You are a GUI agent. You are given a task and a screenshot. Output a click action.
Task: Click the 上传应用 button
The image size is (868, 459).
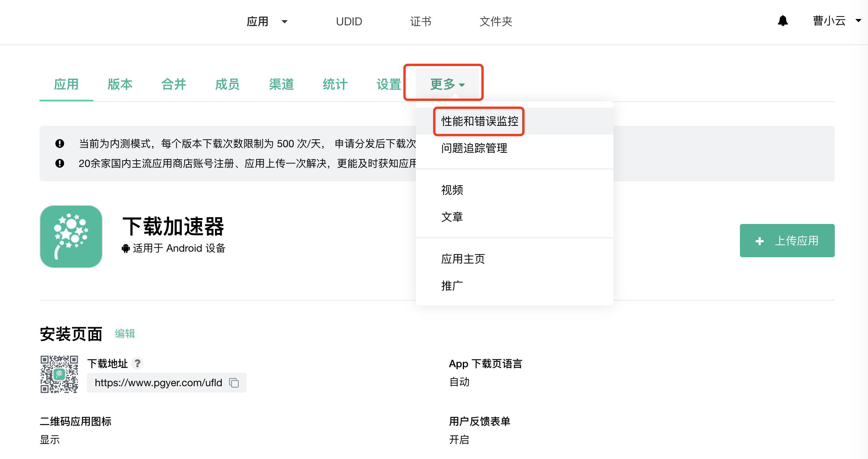pos(787,241)
